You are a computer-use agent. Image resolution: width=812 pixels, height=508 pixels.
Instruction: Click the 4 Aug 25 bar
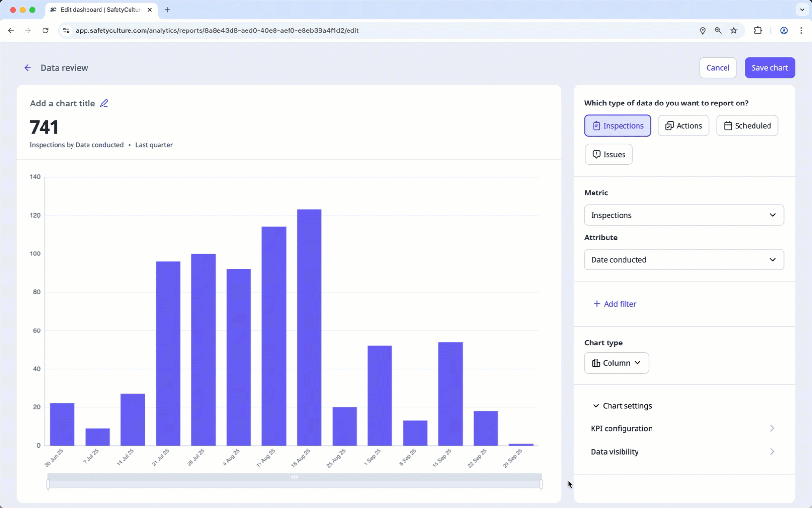239,358
